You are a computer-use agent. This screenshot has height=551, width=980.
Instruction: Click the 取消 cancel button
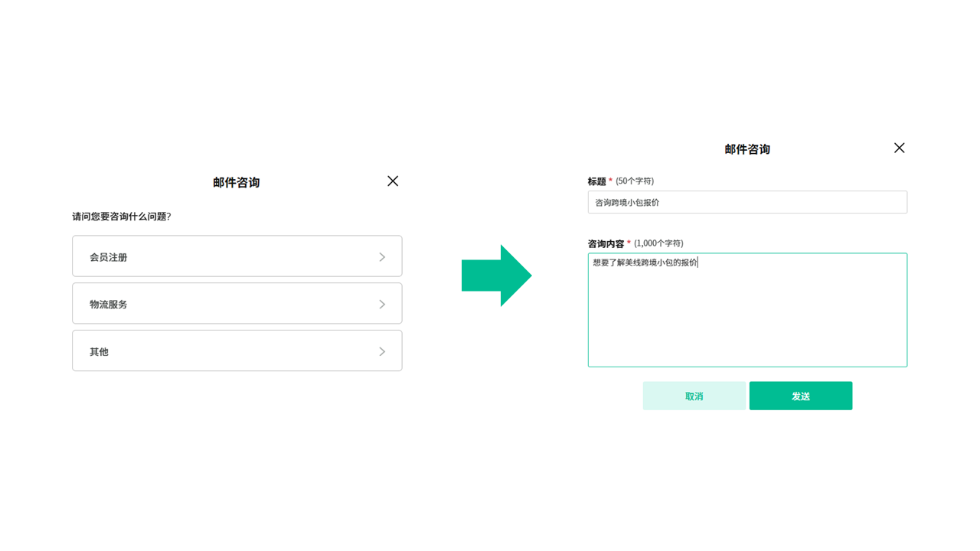click(x=694, y=396)
